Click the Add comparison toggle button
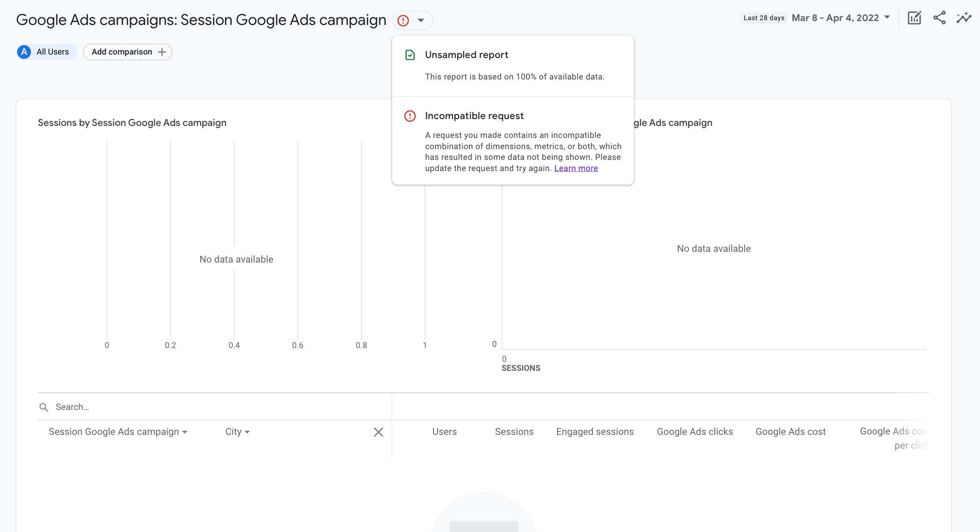The image size is (980, 532). pos(127,52)
